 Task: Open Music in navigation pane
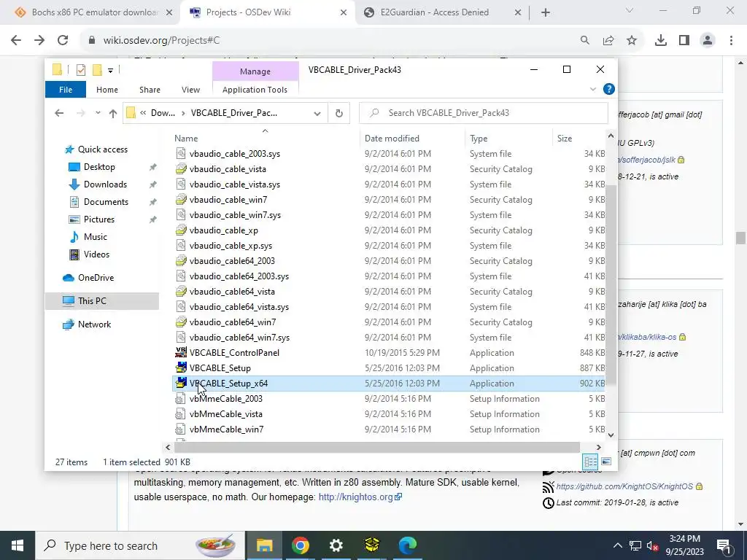(95, 237)
